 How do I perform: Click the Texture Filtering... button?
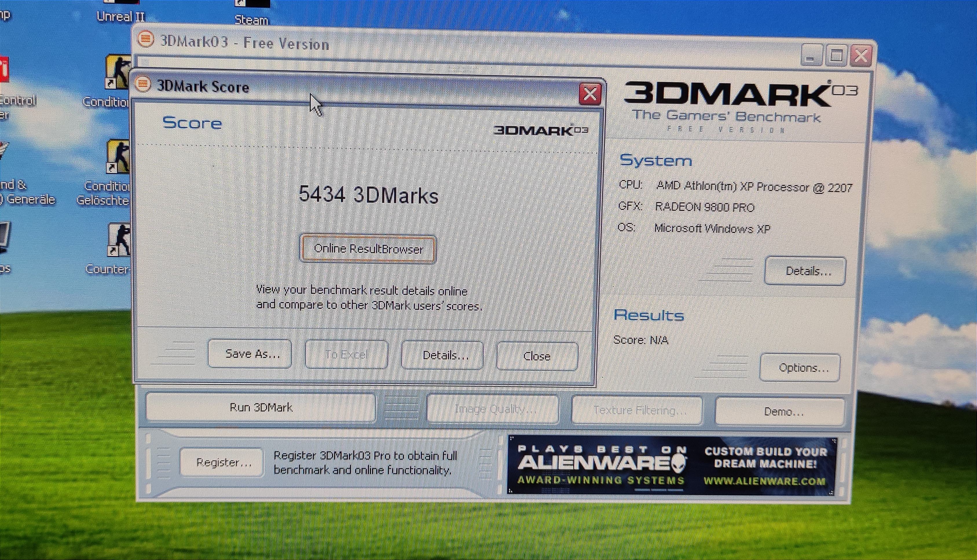[637, 410]
